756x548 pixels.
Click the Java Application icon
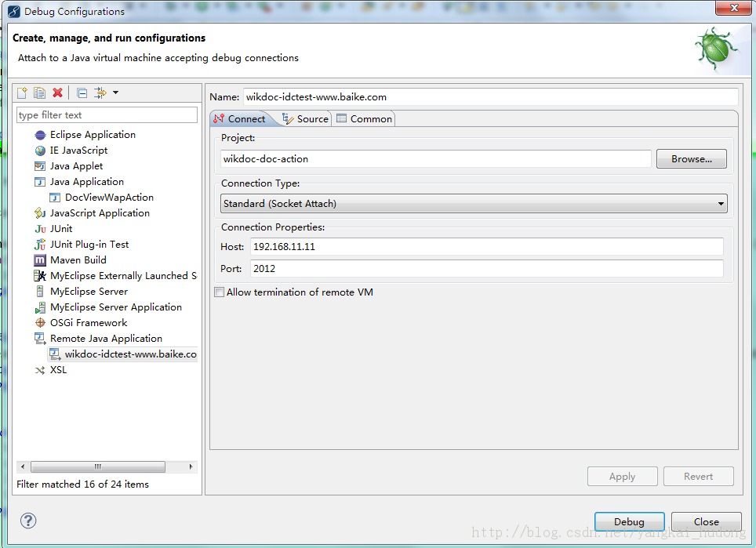[x=41, y=182]
